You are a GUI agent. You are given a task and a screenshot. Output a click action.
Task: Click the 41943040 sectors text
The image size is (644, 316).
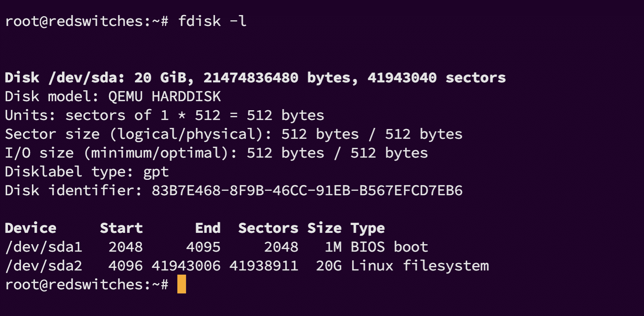[x=437, y=77]
